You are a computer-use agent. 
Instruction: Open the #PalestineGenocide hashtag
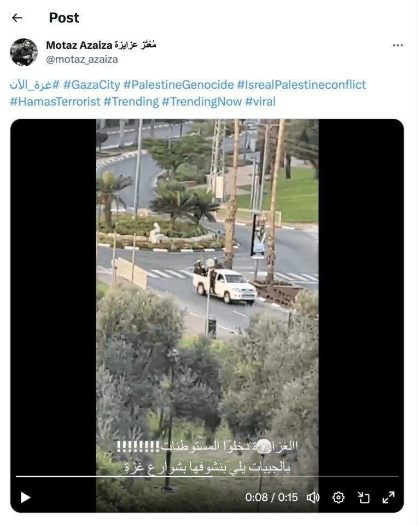point(178,85)
